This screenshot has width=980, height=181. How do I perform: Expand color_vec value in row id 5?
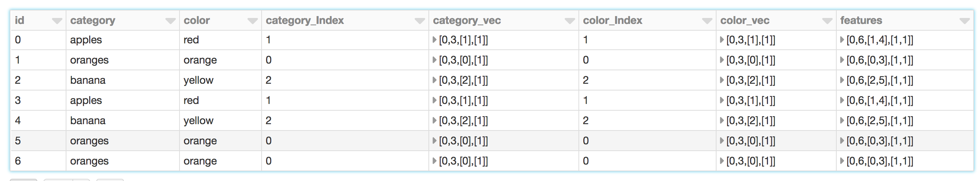point(722,141)
